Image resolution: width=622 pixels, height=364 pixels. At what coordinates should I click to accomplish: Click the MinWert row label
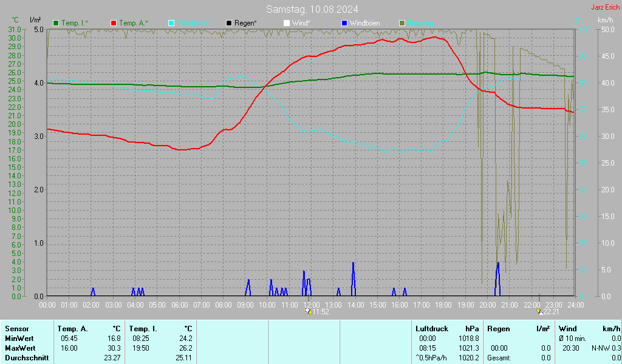[x=19, y=339]
